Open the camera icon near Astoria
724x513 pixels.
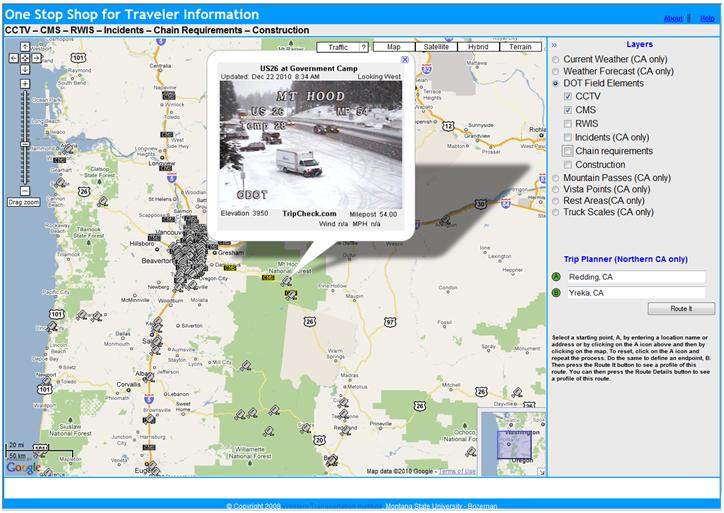pyautogui.click(x=69, y=149)
